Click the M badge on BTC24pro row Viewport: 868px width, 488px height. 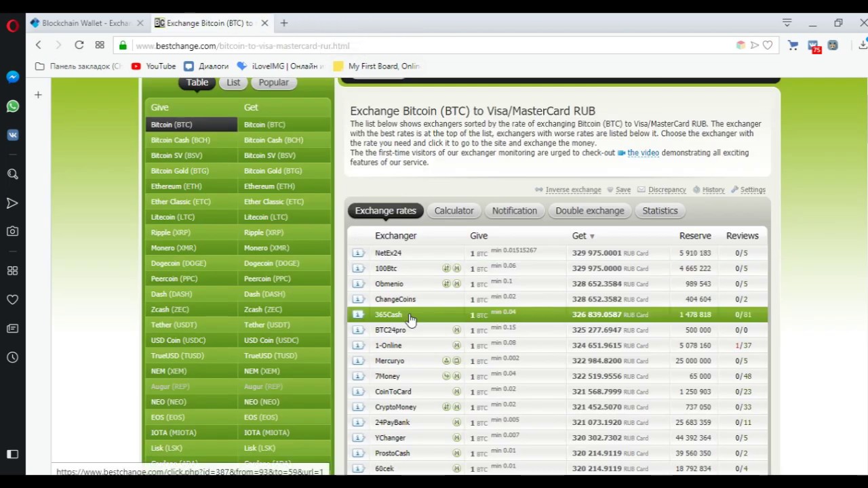click(x=456, y=330)
